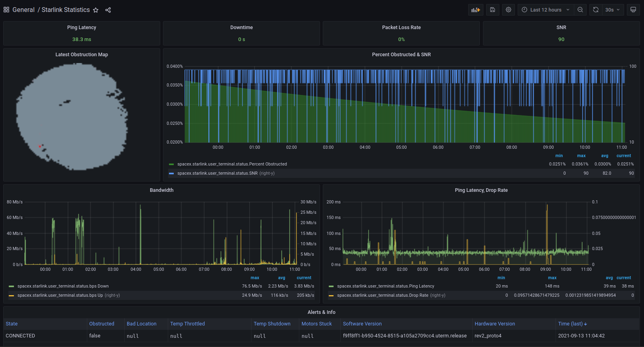The width and height of the screenshot is (644, 347).
Task: Sort the table by Bad Location
Action: [x=141, y=324]
